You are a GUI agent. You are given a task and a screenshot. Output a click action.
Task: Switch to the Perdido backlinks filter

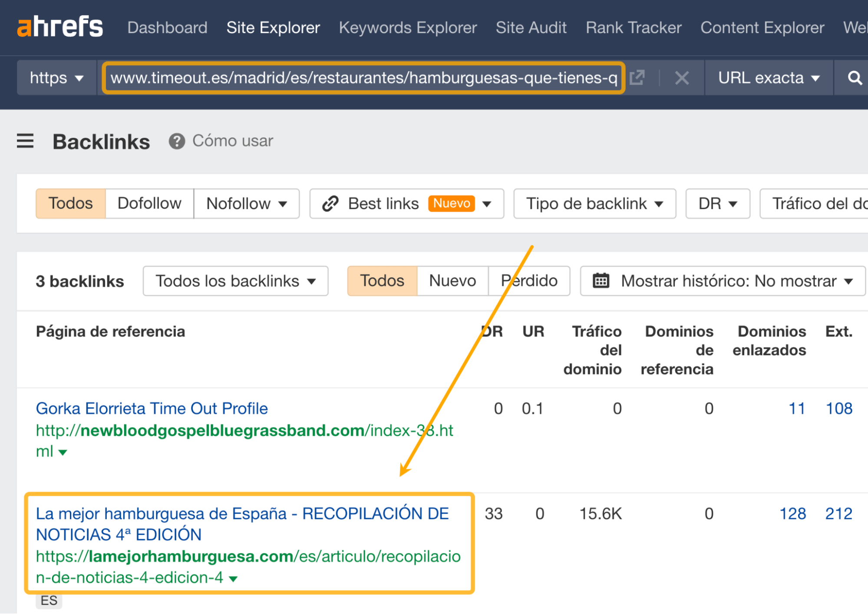tap(529, 281)
